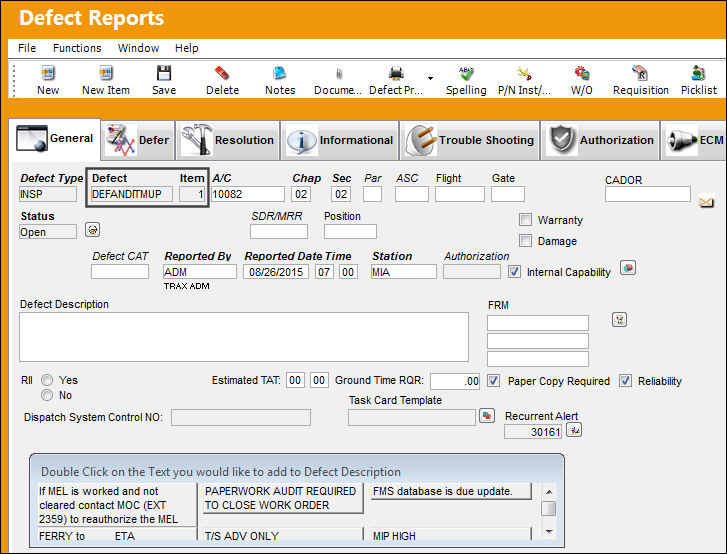Open the Resolution tab
Screen dimensions: 727x554
pyautogui.click(x=228, y=140)
